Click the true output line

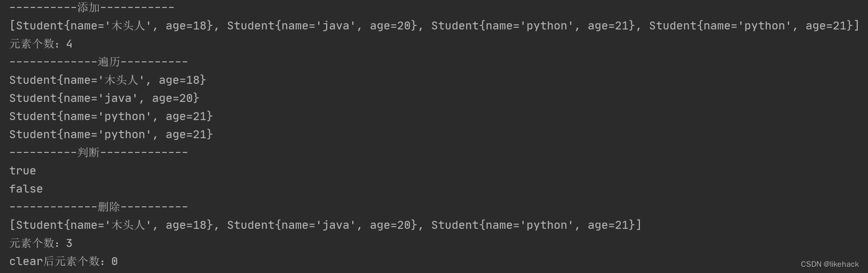[23, 170]
